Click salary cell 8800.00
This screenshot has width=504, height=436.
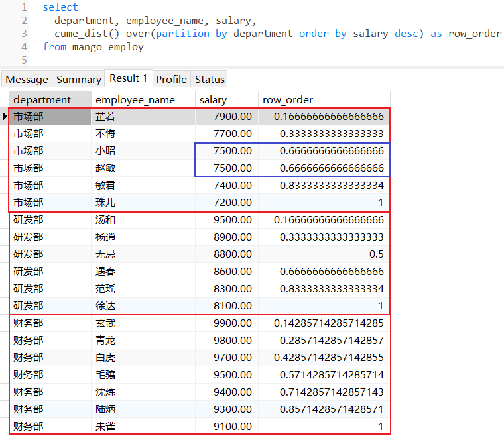point(227,254)
